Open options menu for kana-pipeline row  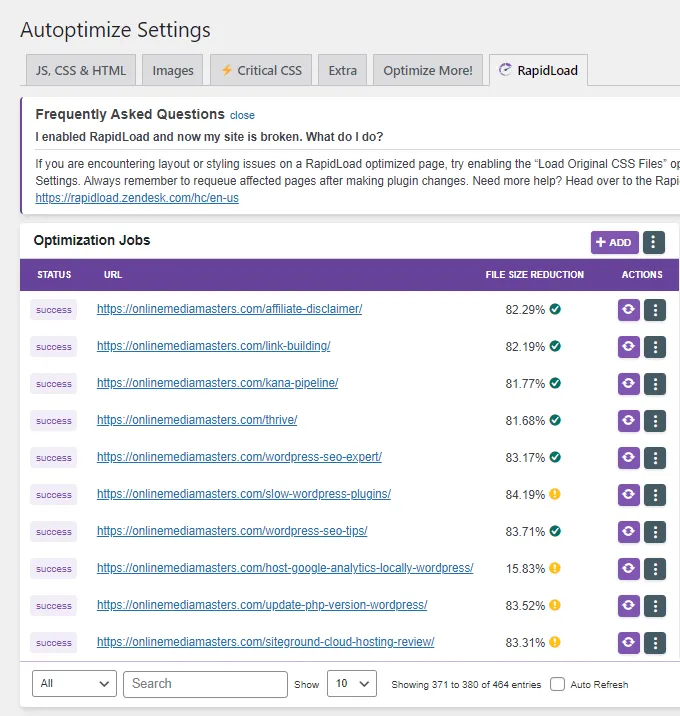pos(655,384)
